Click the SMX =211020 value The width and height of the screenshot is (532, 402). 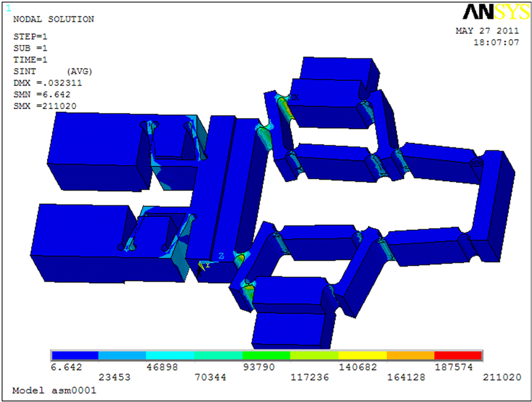pos(45,106)
